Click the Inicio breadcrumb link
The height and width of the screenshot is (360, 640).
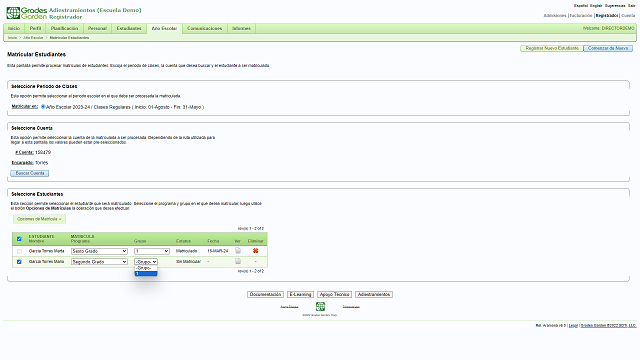[12, 38]
